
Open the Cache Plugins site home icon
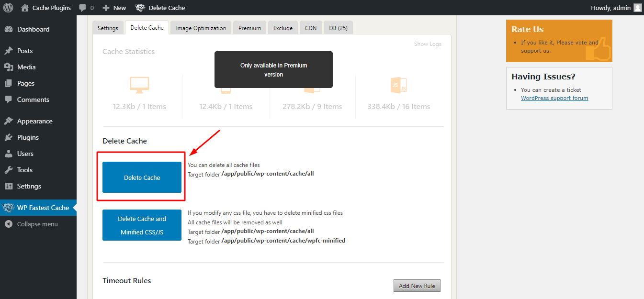(25, 8)
